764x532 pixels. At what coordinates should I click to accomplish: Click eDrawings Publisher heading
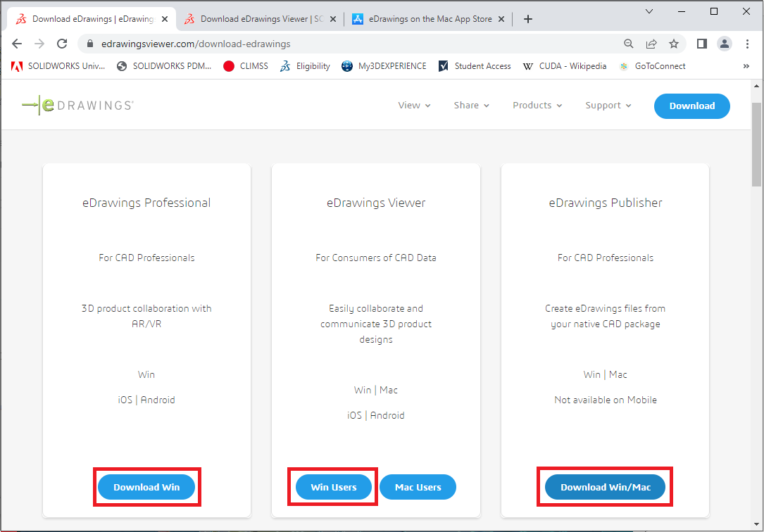(606, 203)
